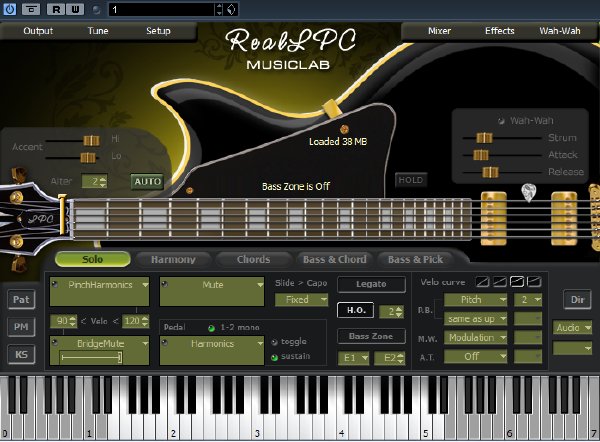The width and height of the screenshot is (600, 442).
Task: Click the Release slider handle
Action: [490, 172]
